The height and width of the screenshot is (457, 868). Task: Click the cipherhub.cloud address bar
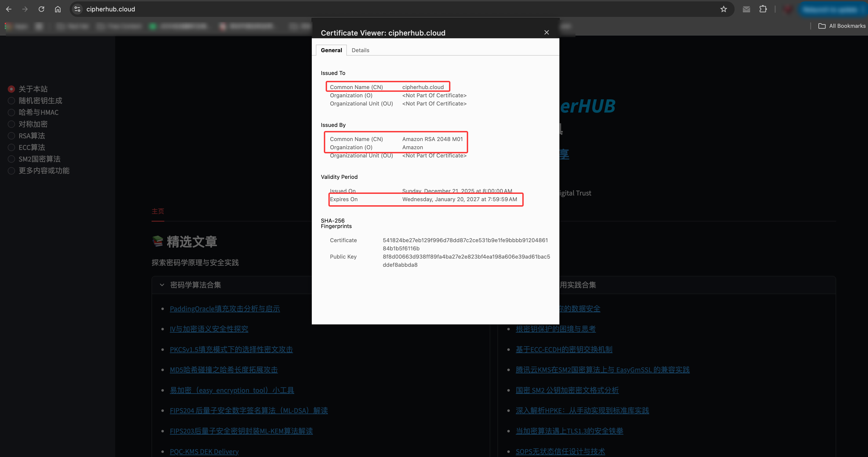click(111, 9)
